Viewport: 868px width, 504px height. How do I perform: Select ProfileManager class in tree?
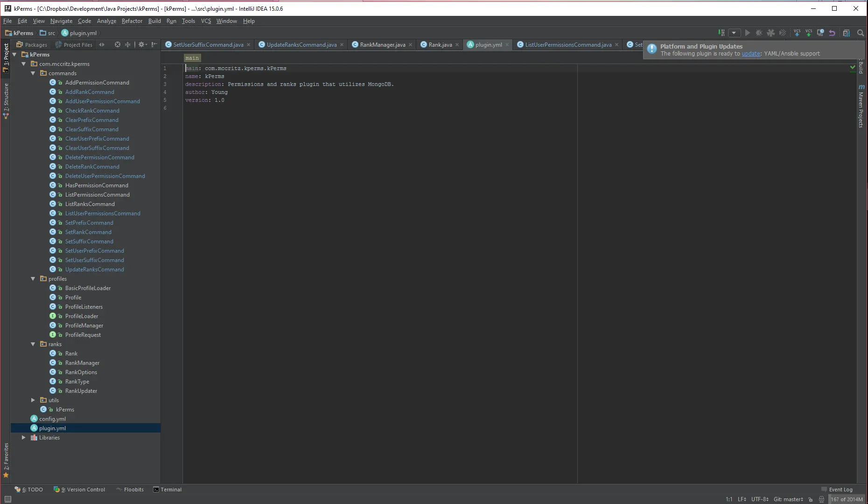84,326
